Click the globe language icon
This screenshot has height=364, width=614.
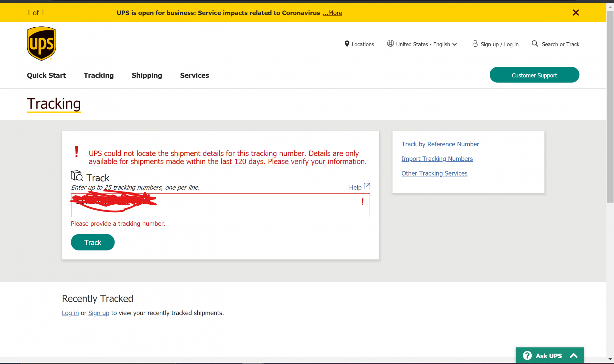coord(390,44)
